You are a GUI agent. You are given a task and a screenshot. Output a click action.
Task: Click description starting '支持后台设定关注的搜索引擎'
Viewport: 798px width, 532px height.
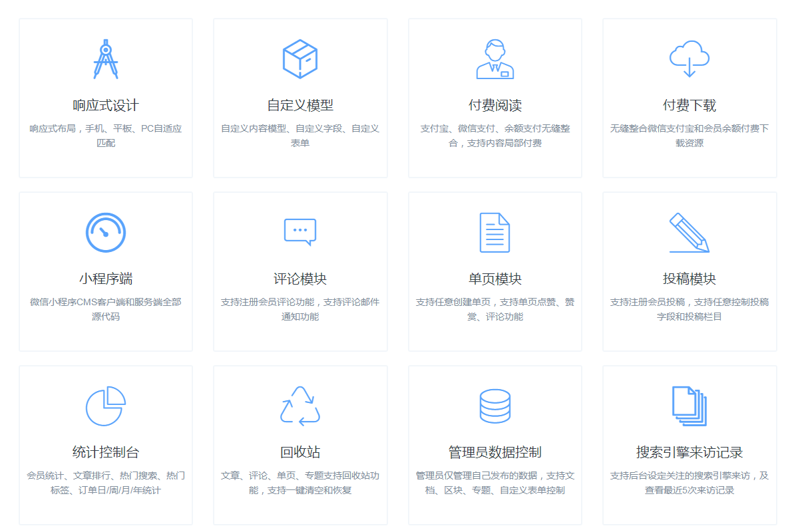(690, 483)
